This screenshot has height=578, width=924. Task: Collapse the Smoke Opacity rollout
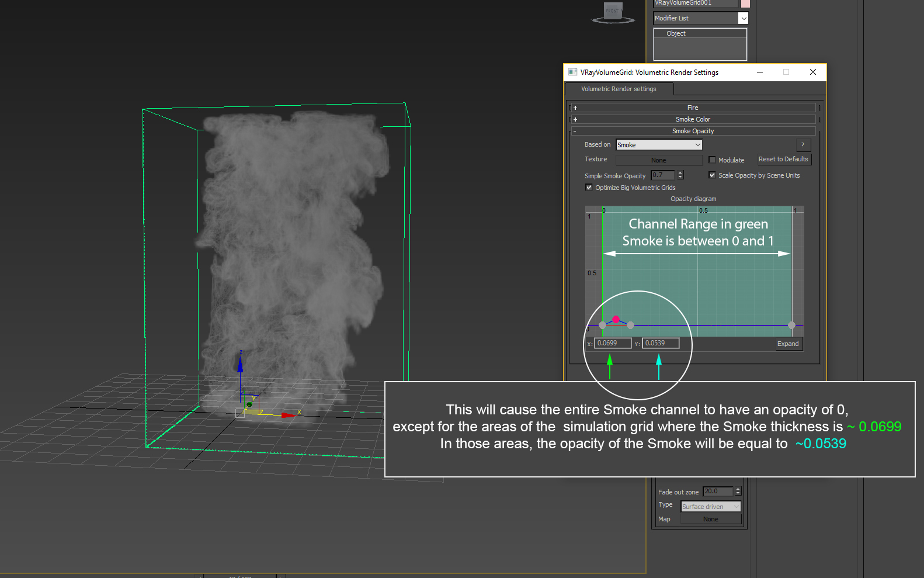pyautogui.click(x=693, y=131)
